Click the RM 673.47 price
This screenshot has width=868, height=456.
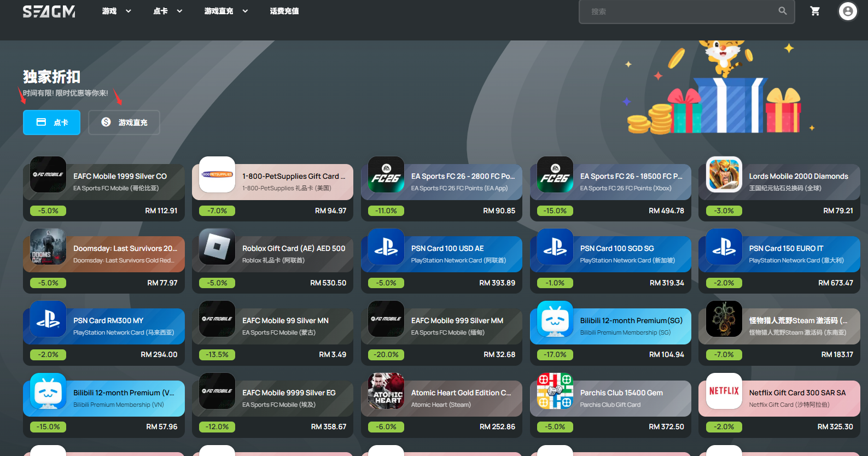tap(836, 283)
